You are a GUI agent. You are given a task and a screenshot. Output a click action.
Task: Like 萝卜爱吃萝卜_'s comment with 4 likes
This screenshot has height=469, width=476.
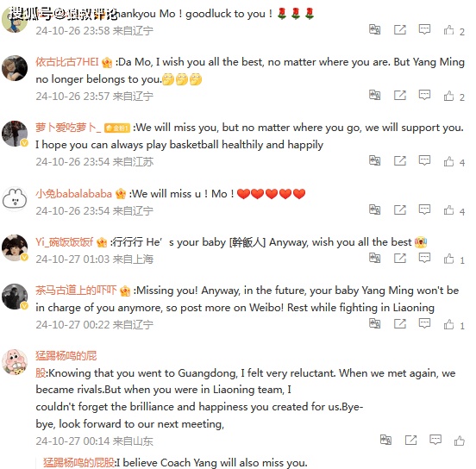click(x=448, y=161)
